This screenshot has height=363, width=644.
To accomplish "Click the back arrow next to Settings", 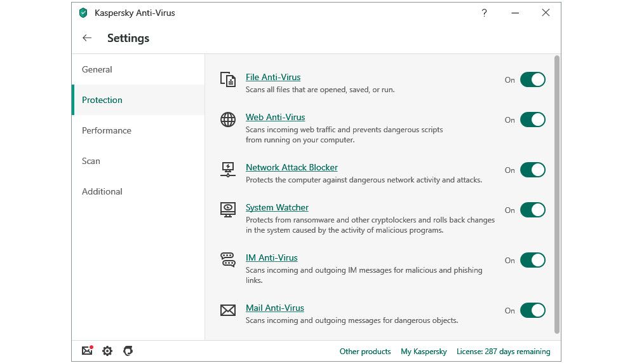I will [87, 38].
